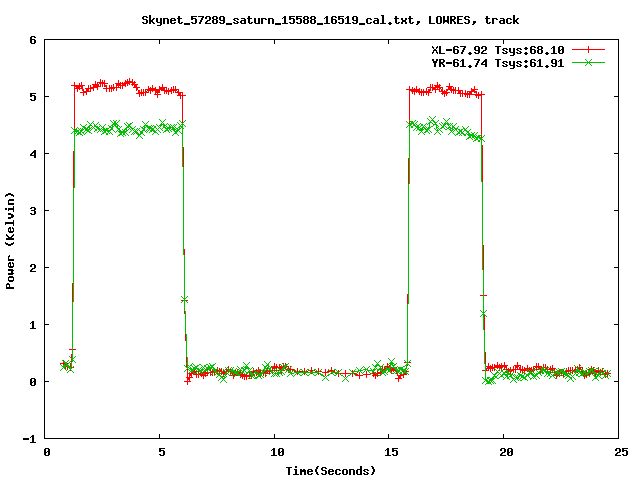Click the x-axis tick label 25

pyautogui.click(x=621, y=452)
